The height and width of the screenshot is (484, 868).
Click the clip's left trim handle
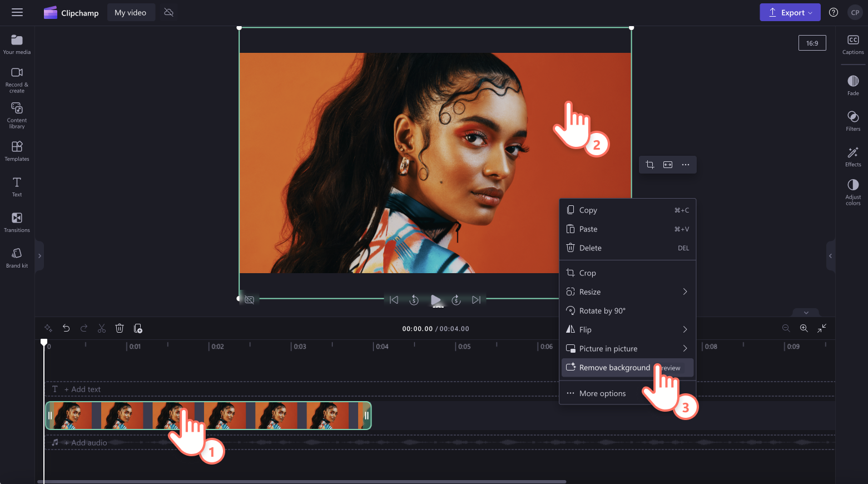(49, 416)
